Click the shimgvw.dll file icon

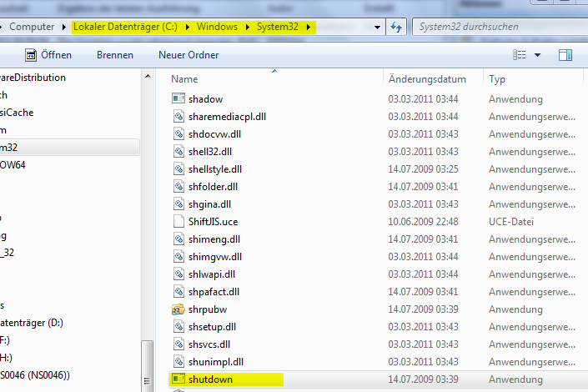click(178, 257)
